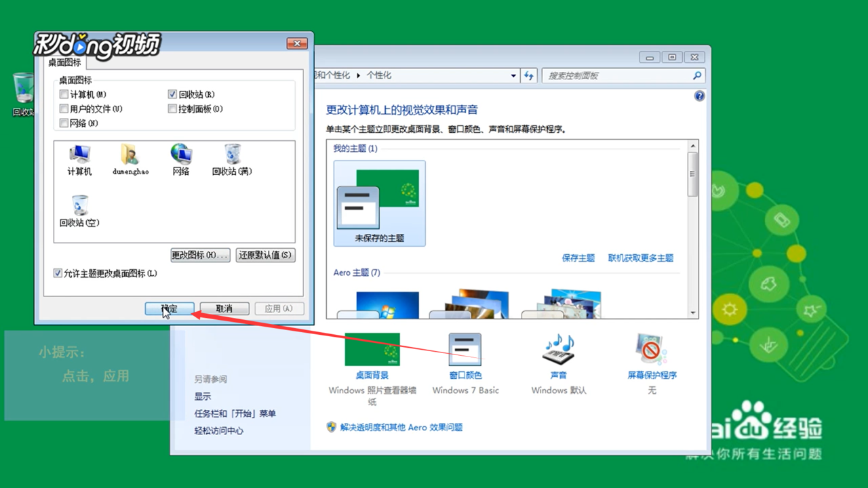Image resolution: width=868 pixels, height=488 pixels.
Task: Open the 声音 settings icon
Action: coord(558,349)
